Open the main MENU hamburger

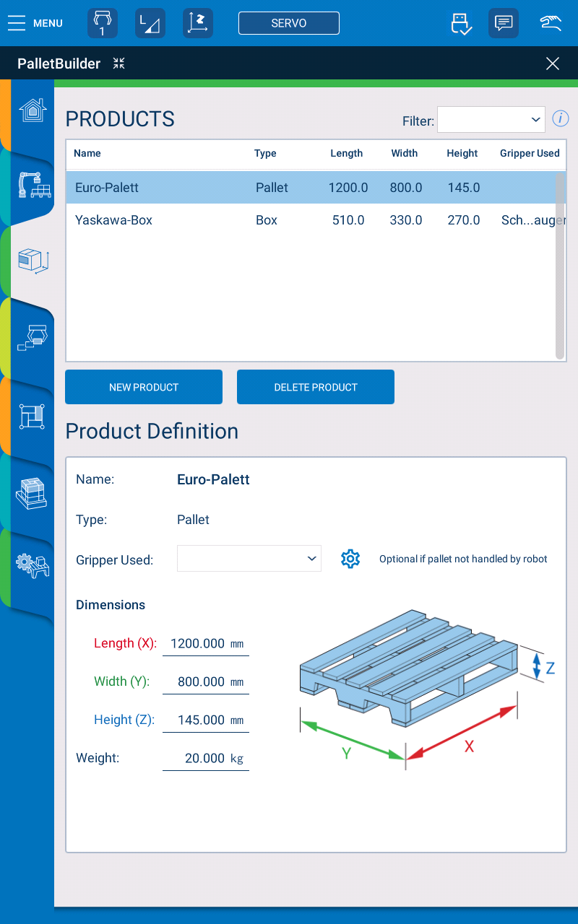click(35, 23)
